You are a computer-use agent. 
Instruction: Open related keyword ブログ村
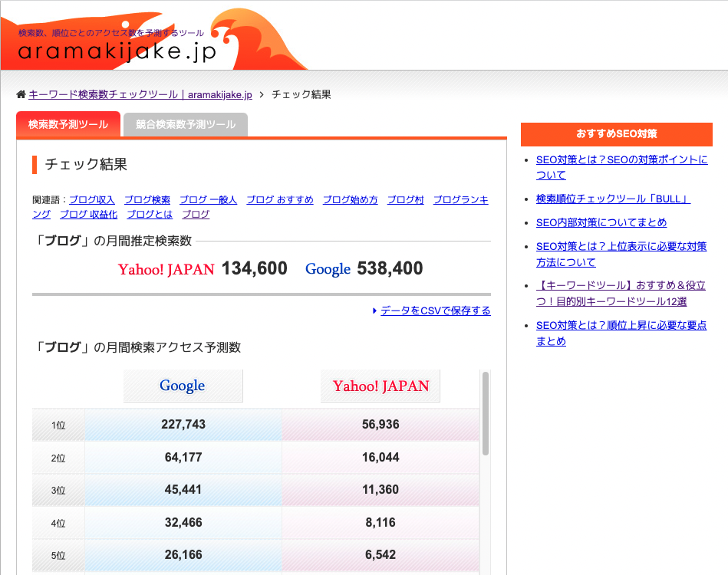tap(405, 200)
